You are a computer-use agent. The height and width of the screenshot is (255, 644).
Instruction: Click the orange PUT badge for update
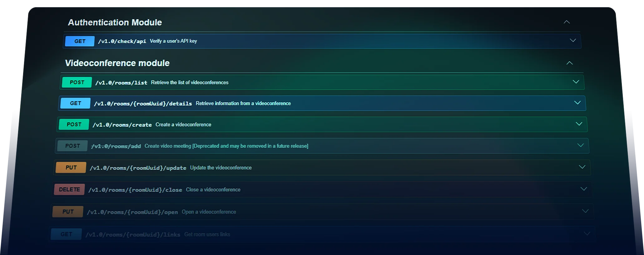point(71,168)
